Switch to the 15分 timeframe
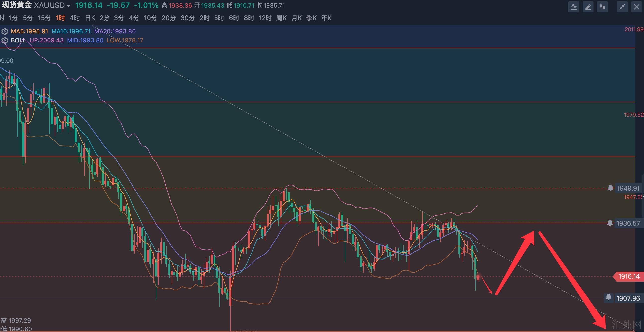The height and width of the screenshot is (332, 644). pos(44,18)
